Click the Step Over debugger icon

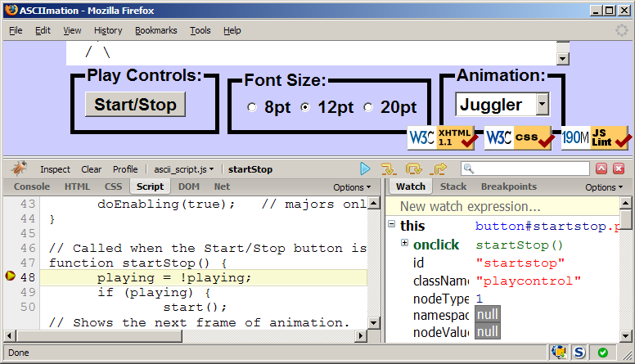tap(414, 169)
